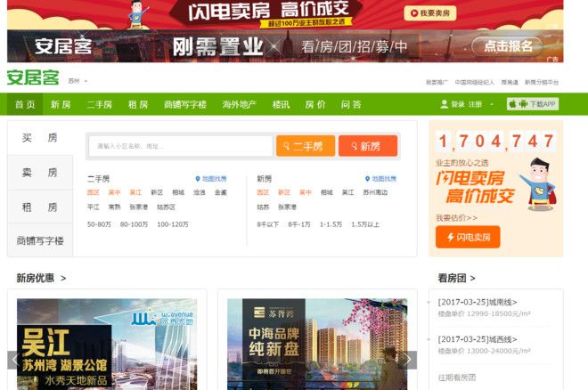Select the 卖房 side tab

pyautogui.click(x=40, y=173)
